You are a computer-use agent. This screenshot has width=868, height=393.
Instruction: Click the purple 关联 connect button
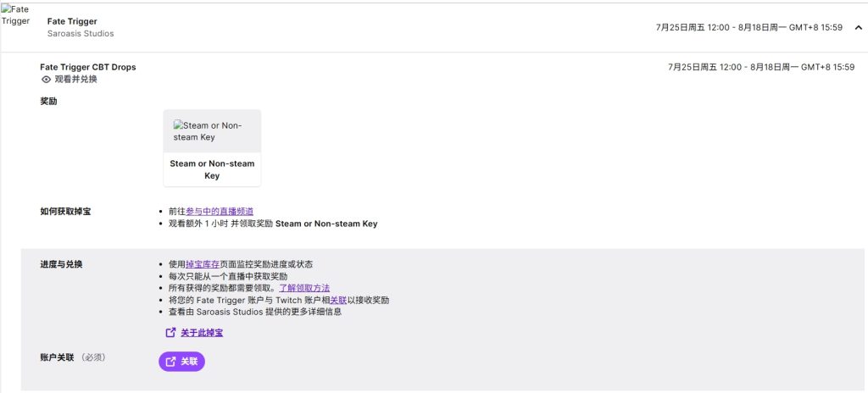pos(181,362)
